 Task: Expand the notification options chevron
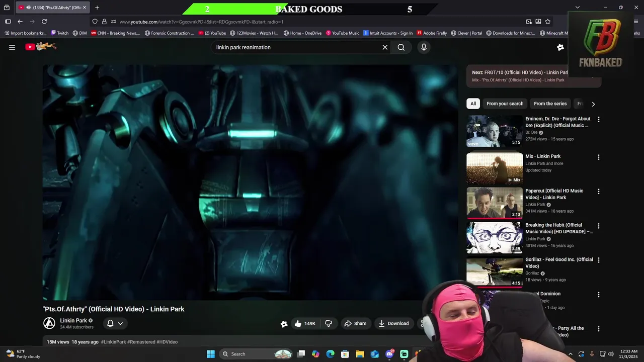(120, 323)
